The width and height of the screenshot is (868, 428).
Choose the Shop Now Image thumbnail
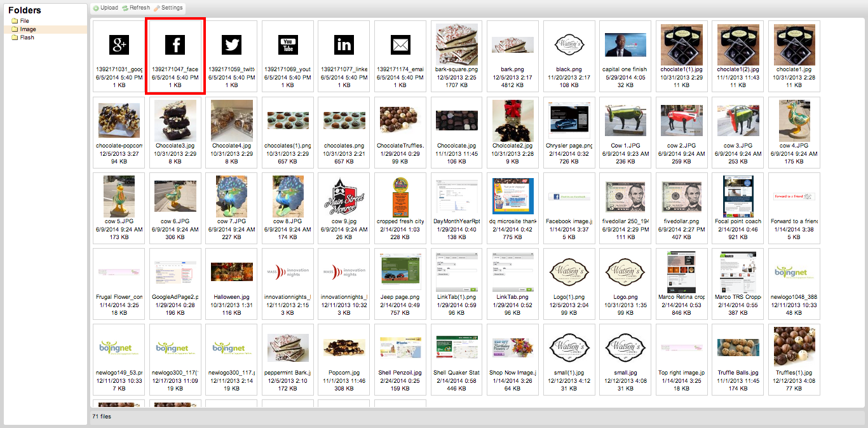click(x=513, y=360)
